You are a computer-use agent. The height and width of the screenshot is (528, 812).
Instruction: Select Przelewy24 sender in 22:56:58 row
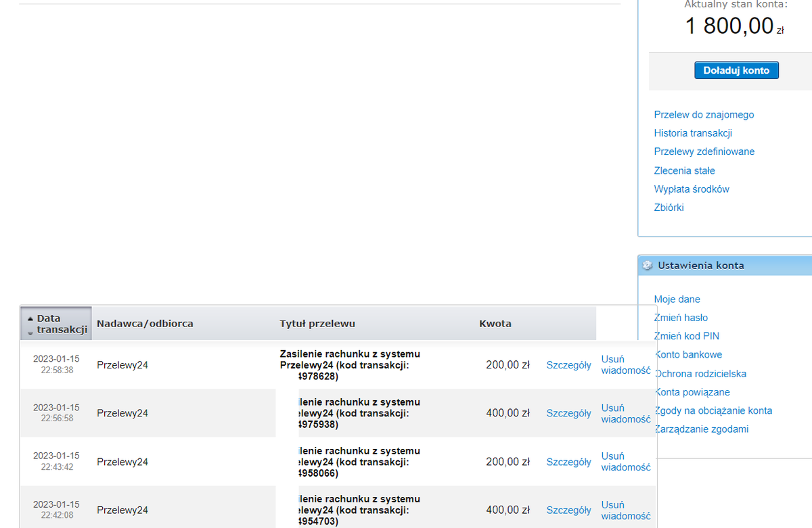coord(122,413)
